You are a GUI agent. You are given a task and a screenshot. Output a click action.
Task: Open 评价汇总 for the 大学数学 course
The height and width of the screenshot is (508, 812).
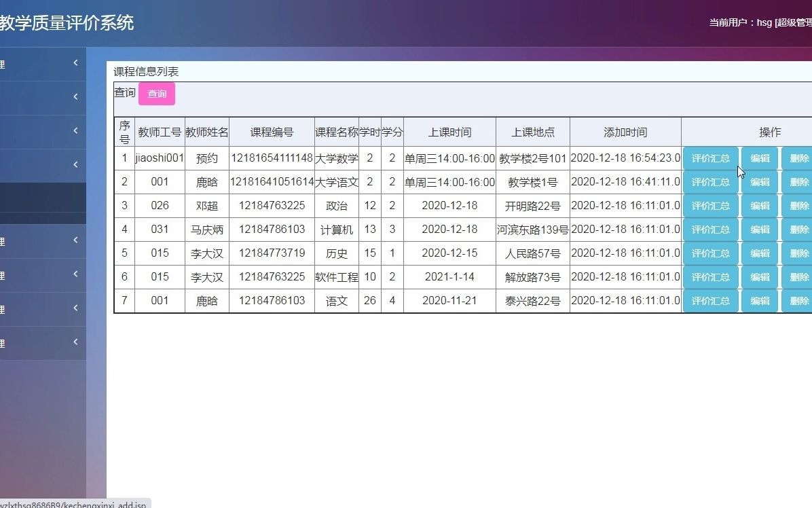(710, 158)
